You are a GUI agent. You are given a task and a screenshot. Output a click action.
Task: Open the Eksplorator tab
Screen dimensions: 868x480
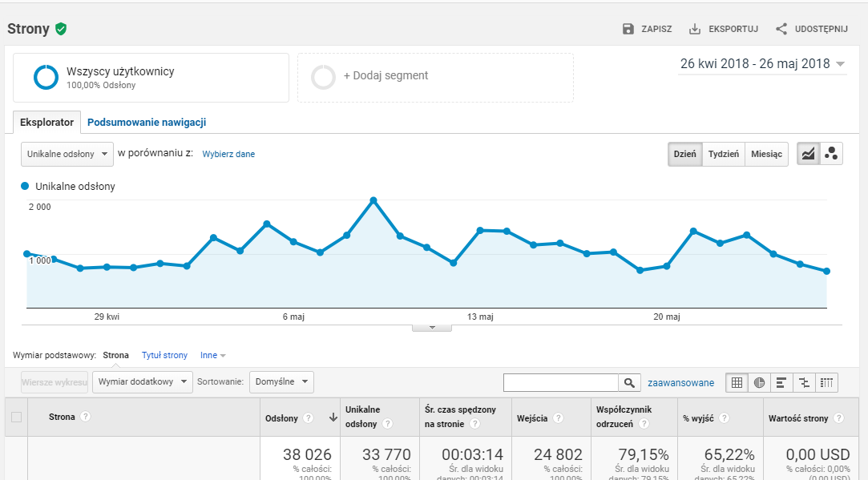(x=46, y=123)
